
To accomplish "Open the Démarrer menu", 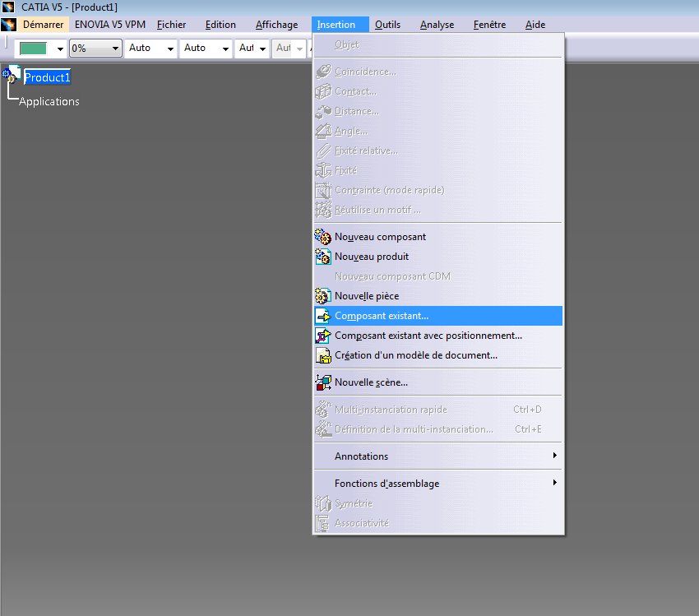I will pyautogui.click(x=44, y=25).
